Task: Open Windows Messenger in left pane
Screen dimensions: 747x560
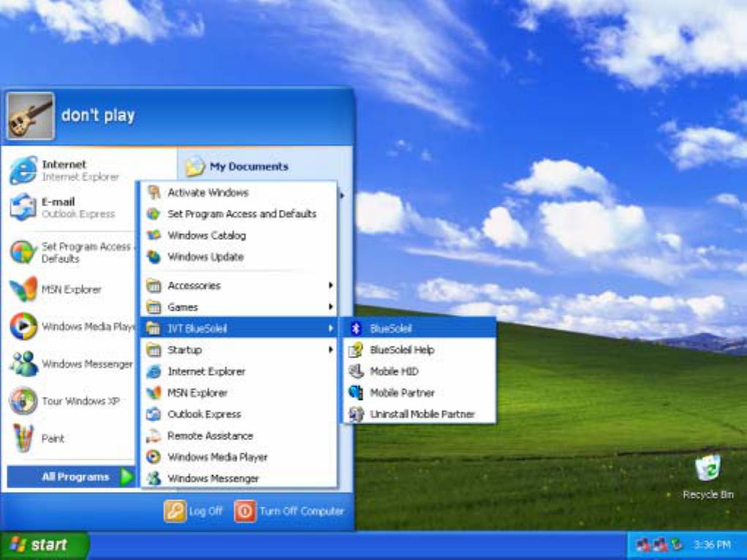Action: [x=72, y=364]
